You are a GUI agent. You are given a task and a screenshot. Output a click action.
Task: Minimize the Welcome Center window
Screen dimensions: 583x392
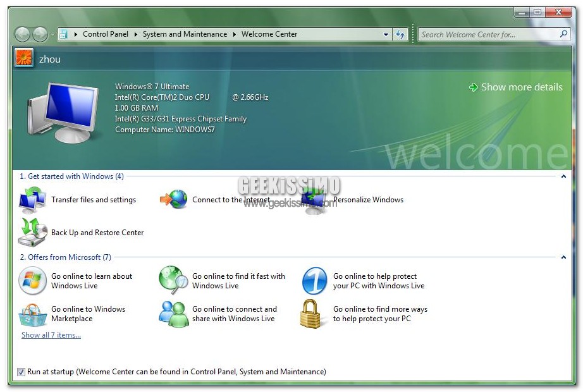point(522,12)
